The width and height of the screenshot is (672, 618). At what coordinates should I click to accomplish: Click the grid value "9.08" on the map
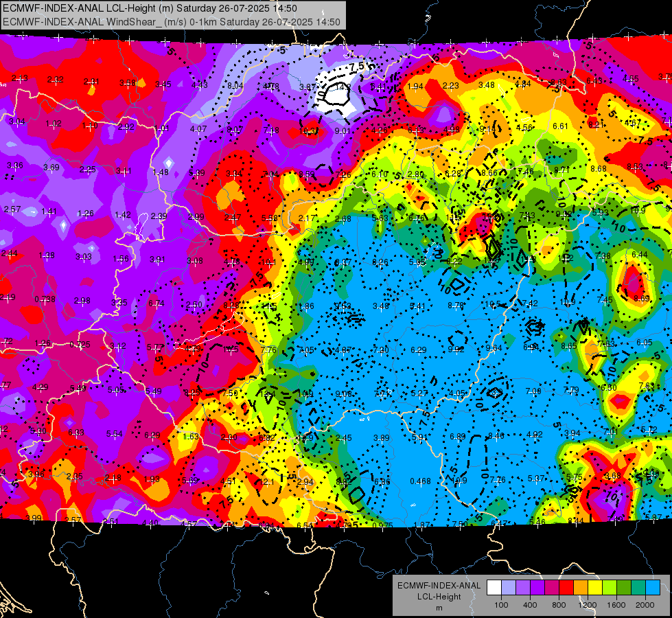point(343,393)
